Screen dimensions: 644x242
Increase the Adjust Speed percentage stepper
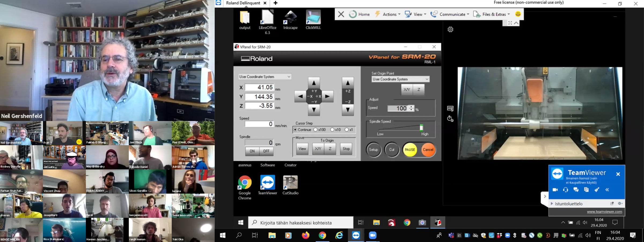coord(412,106)
